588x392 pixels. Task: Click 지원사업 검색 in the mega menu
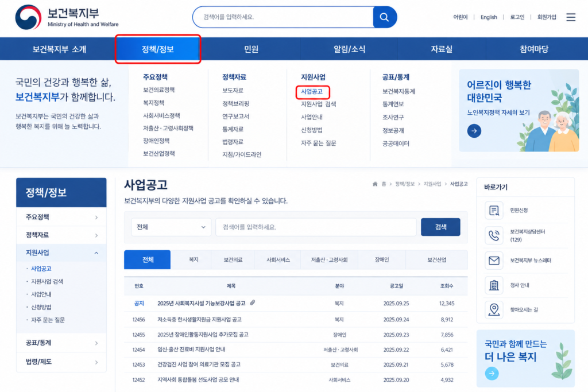(x=318, y=104)
